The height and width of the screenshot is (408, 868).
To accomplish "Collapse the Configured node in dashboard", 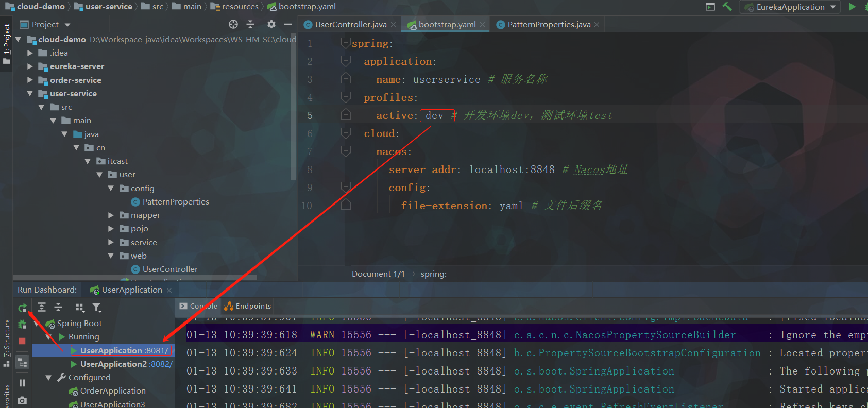I will pos(48,378).
